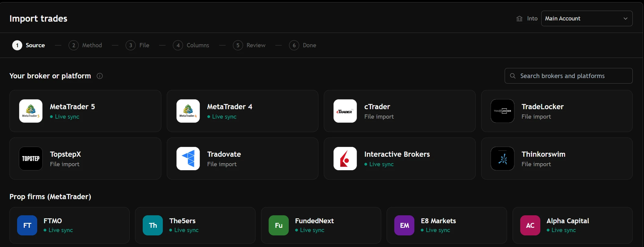The image size is (644, 247).
Task: Go to the Review step
Action: 249,45
